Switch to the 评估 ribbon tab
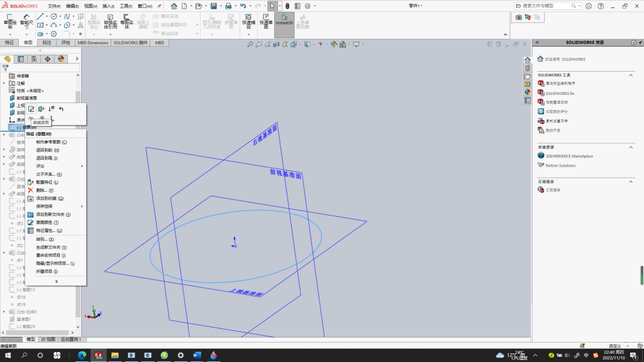Screen dimensions: 644x362 (x=65, y=43)
